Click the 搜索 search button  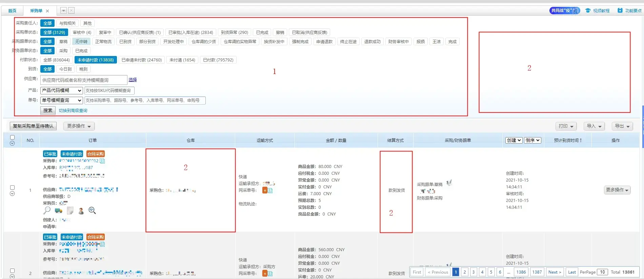[48, 110]
